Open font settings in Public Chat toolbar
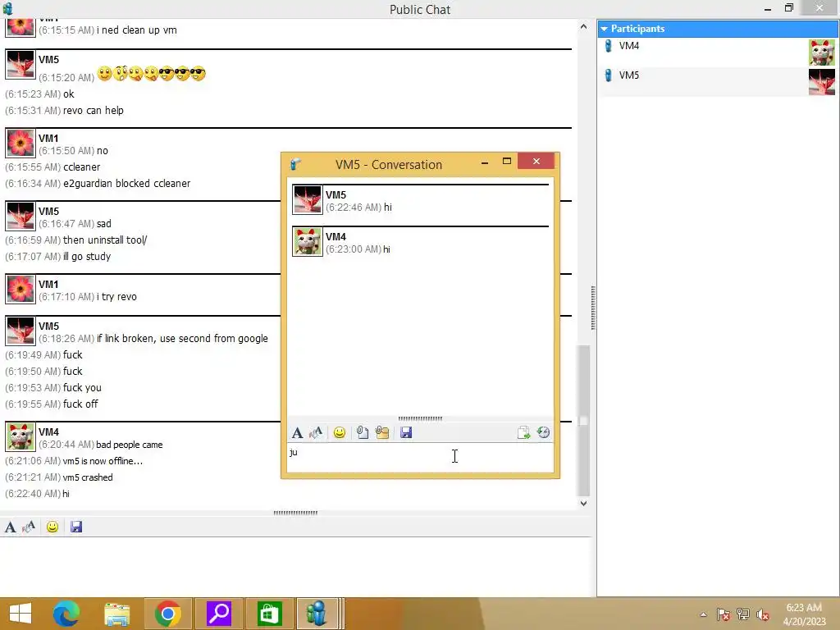 pos(10,527)
